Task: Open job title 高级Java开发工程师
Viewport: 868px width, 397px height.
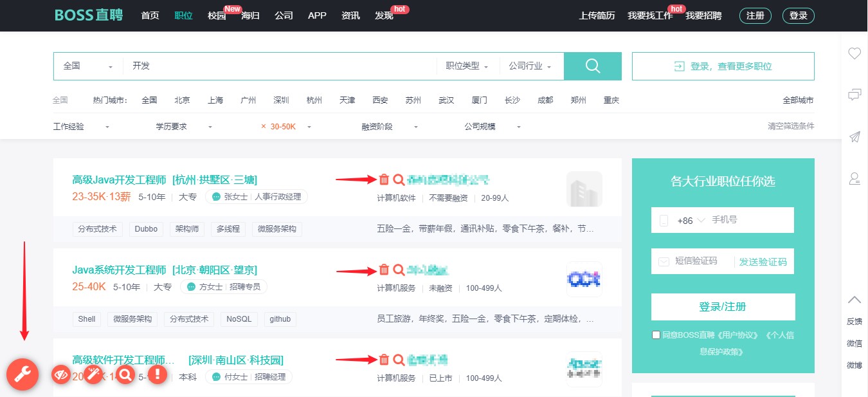Action: point(119,180)
